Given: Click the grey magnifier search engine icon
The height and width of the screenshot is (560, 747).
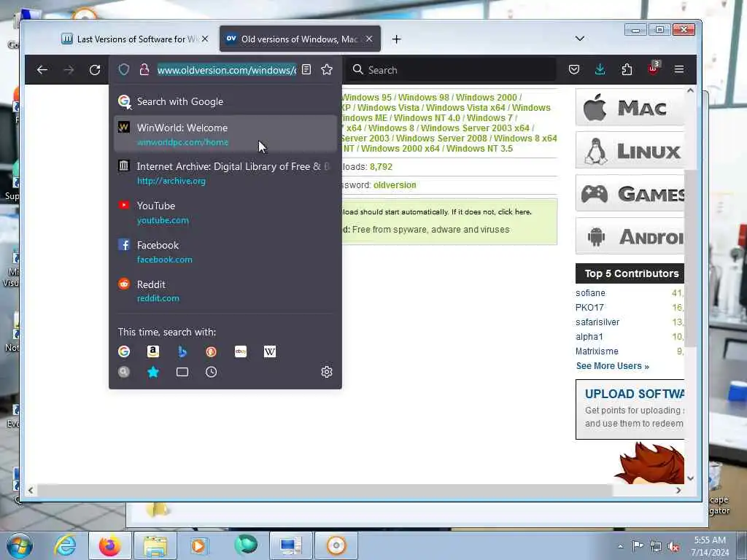Looking at the screenshot, I should [x=124, y=372].
